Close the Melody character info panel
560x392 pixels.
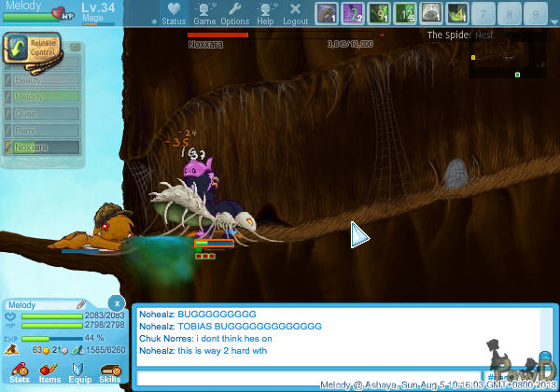115,303
